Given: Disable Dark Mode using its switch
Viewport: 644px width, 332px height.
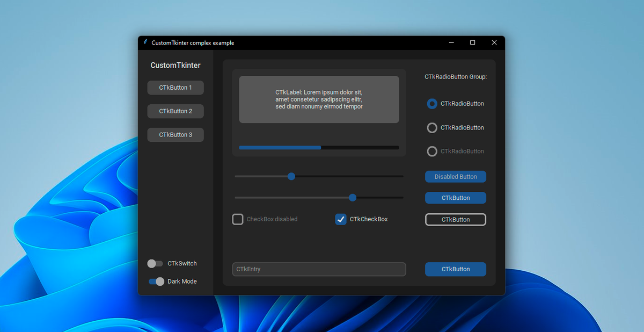Looking at the screenshot, I should click(156, 281).
